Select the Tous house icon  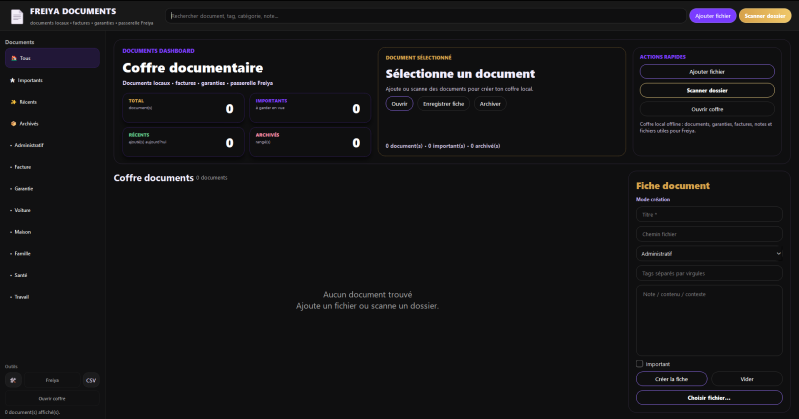pos(14,58)
